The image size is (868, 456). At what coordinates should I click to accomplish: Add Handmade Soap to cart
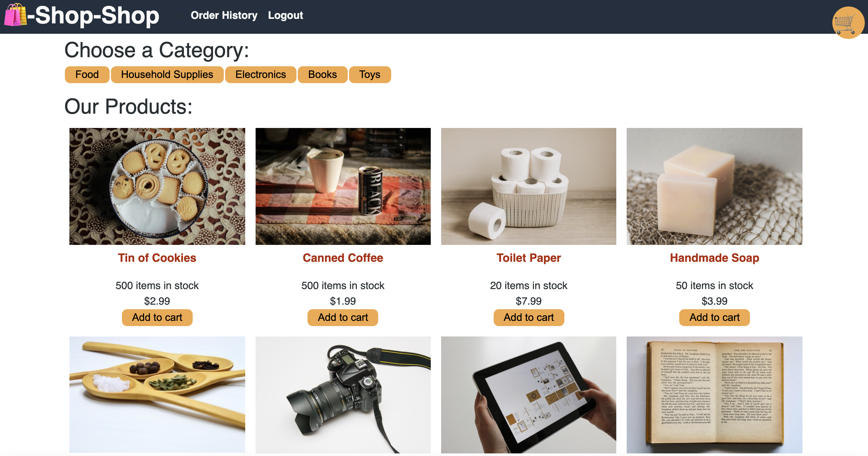tap(714, 317)
